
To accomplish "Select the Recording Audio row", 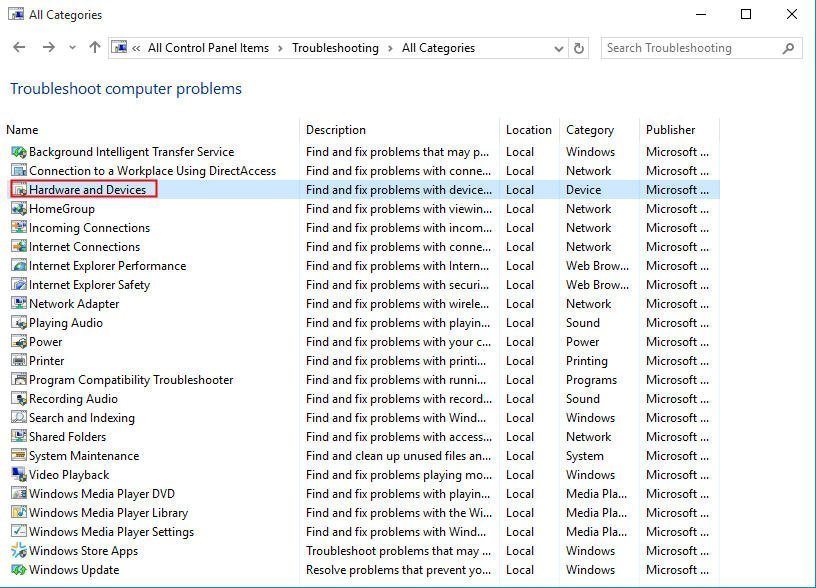I will pos(73,399).
